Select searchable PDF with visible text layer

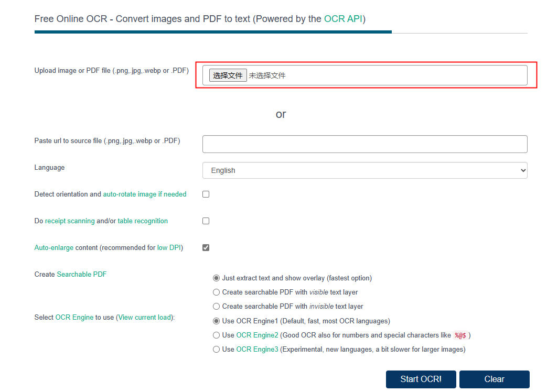point(217,292)
